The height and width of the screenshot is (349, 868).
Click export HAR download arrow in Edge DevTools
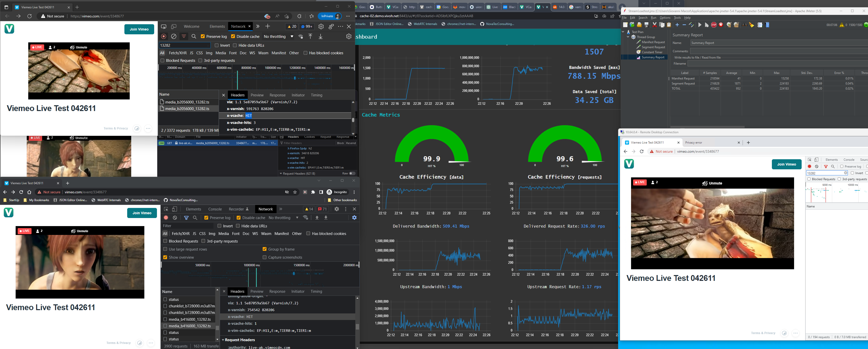tap(320, 36)
